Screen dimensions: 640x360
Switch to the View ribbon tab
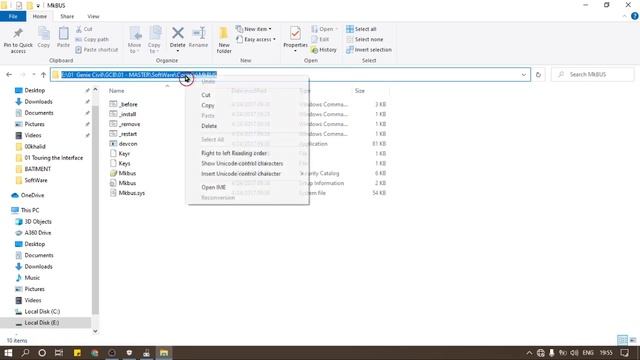(x=93, y=16)
